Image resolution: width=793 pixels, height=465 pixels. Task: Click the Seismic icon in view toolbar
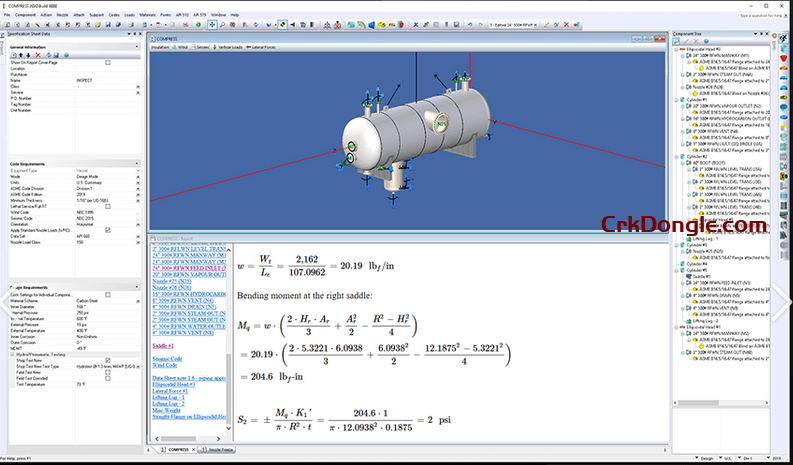[194, 47]
